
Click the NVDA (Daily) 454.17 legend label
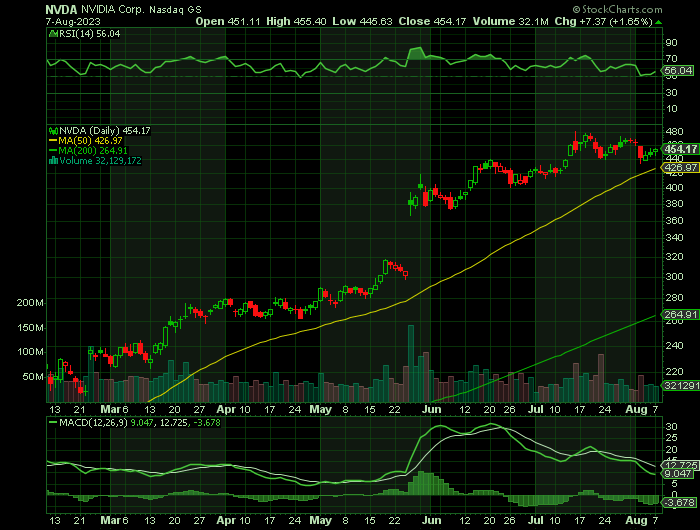click(105, 131)
